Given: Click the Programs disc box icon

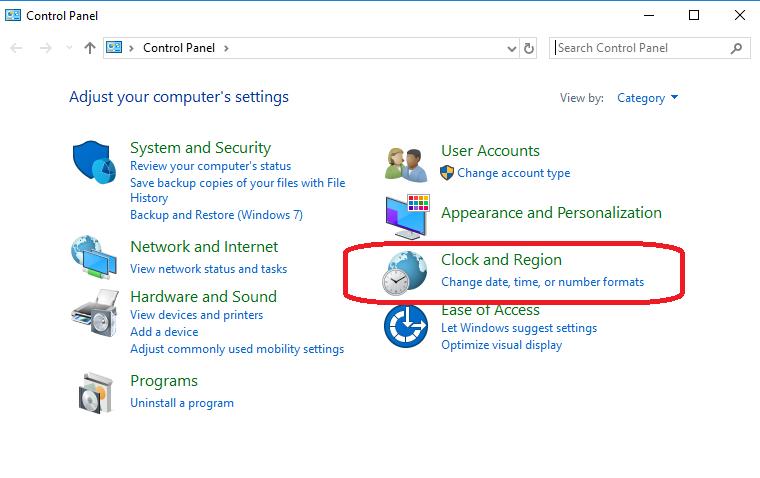Looking at the screenshot, I should click(x=96, y=393).
